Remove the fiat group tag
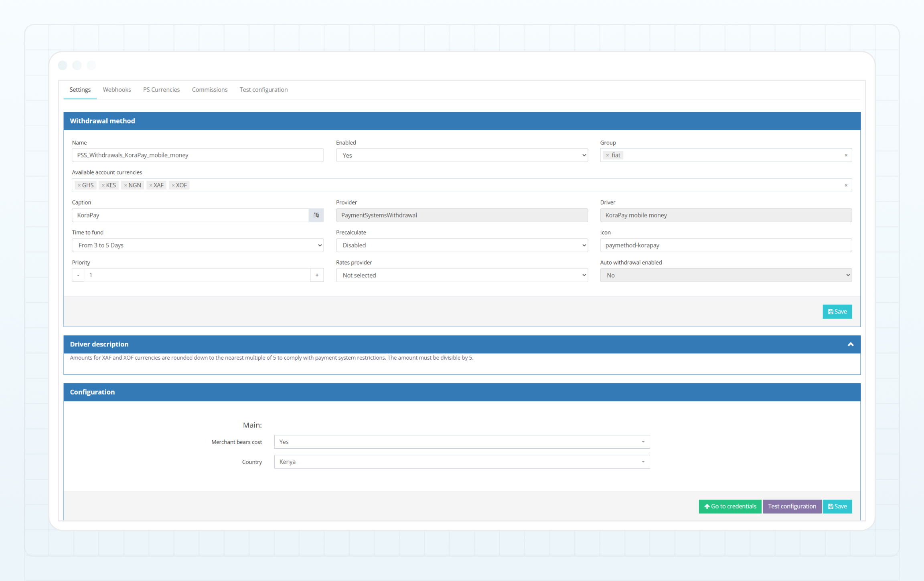 point(607,155)
